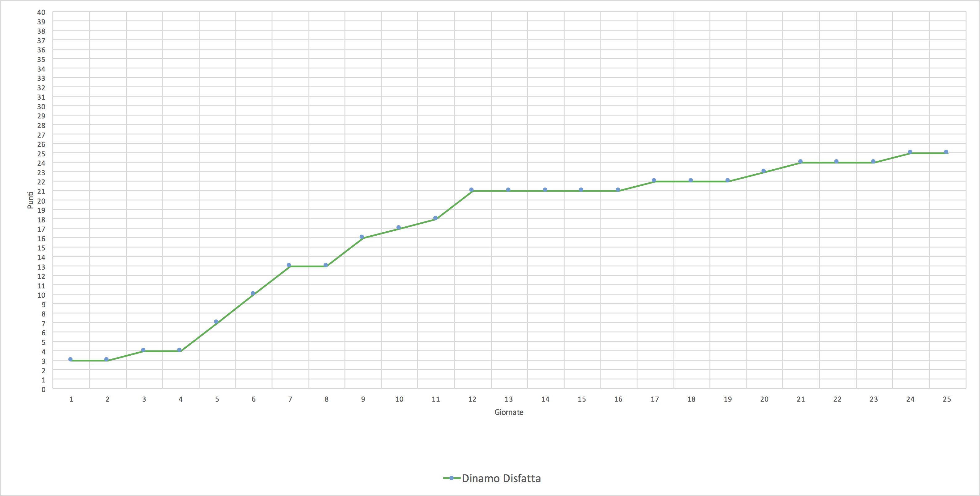Click y-axis label 13
This screenshot has height=496, width=980.
[41, 267]
